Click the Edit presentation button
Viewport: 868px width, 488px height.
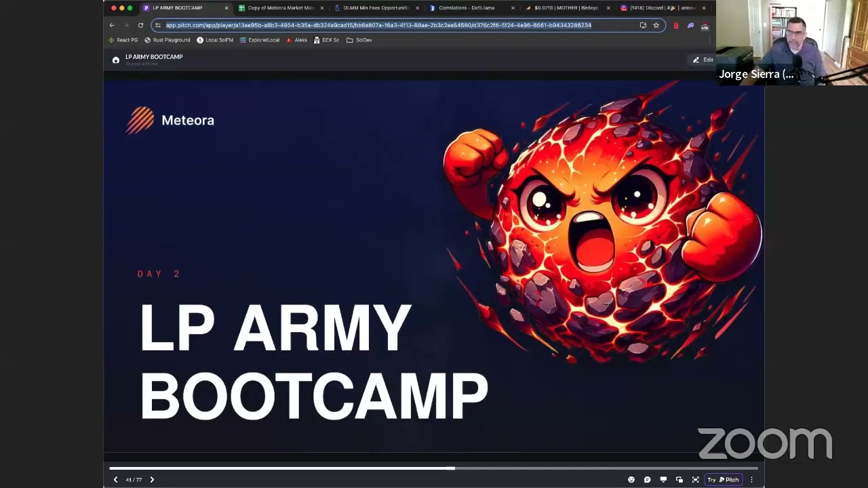click(703, 60)
